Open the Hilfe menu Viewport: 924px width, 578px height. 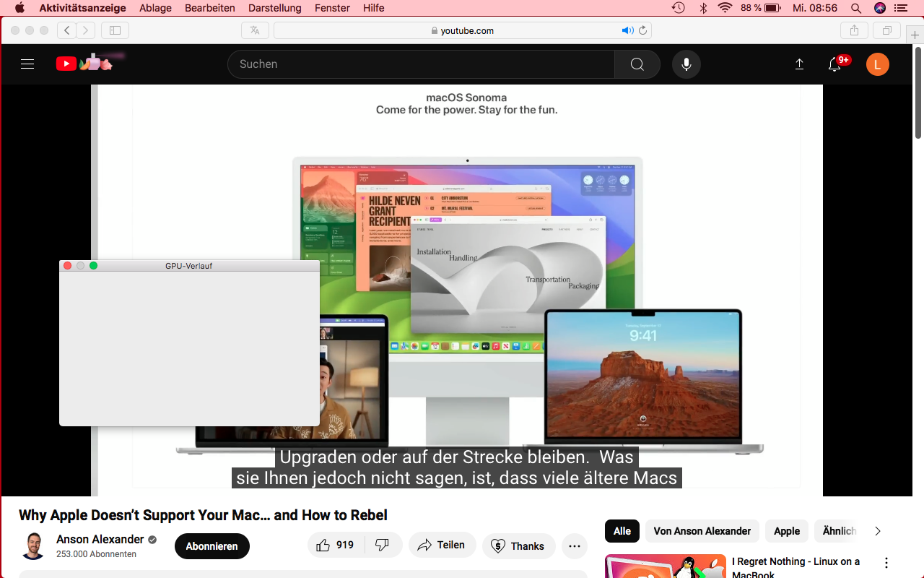[374, 8]
